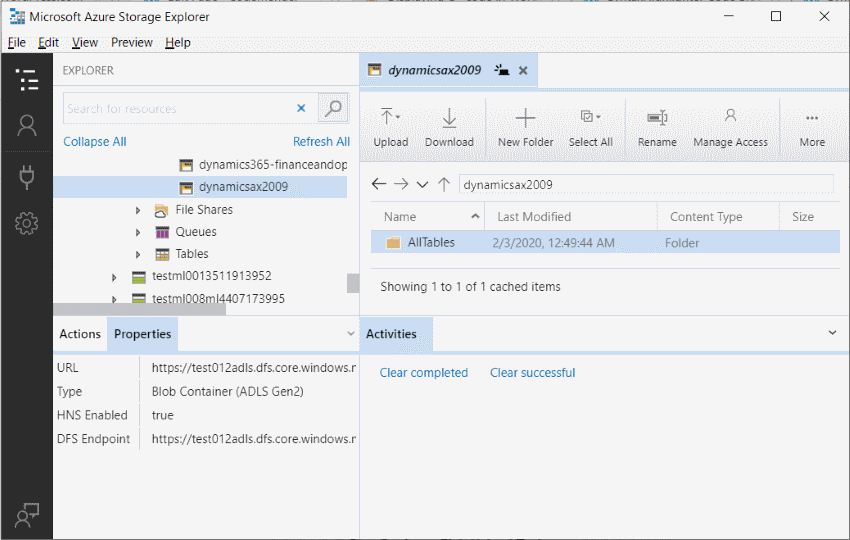Screen dimensions: 850x540
Task: Open the Account Management person icon
Action: pos(27,126)
